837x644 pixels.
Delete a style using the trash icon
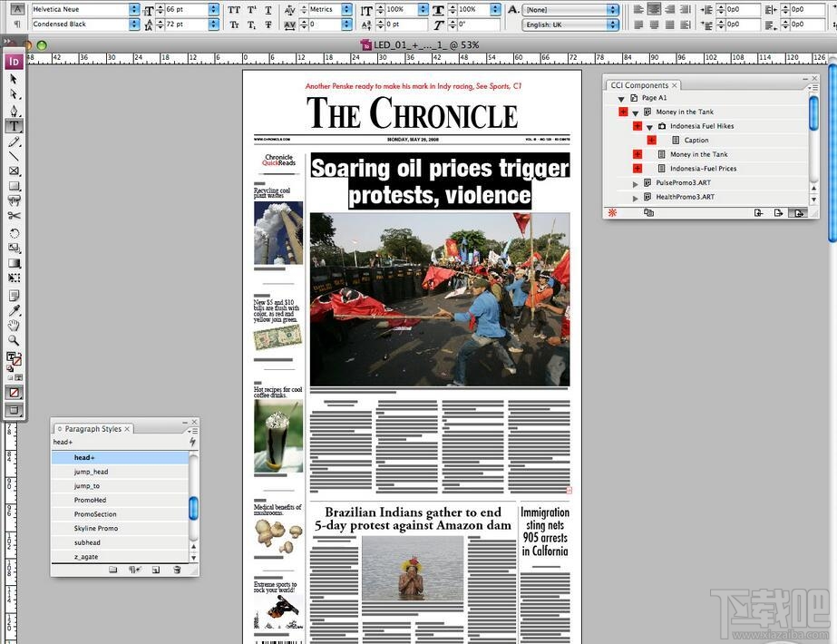(176, 569)
